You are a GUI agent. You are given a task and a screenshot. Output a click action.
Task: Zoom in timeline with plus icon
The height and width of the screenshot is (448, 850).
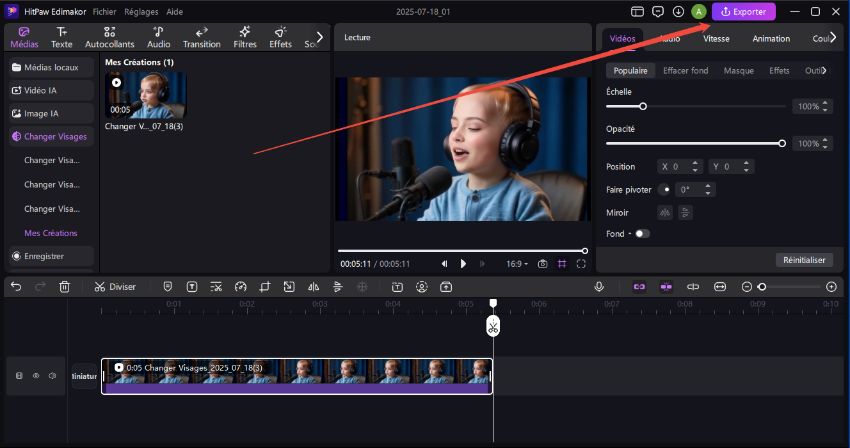point(832,286)
